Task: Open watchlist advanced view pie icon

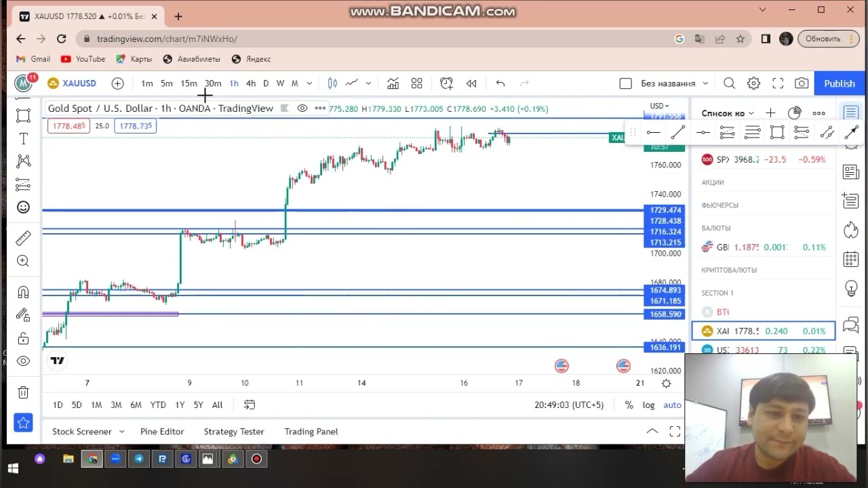Action: point(794,113)
